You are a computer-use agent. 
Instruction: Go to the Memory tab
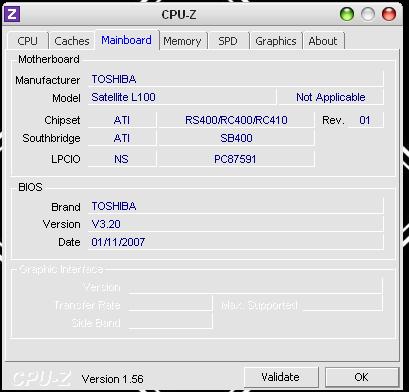tap(182, 41)
